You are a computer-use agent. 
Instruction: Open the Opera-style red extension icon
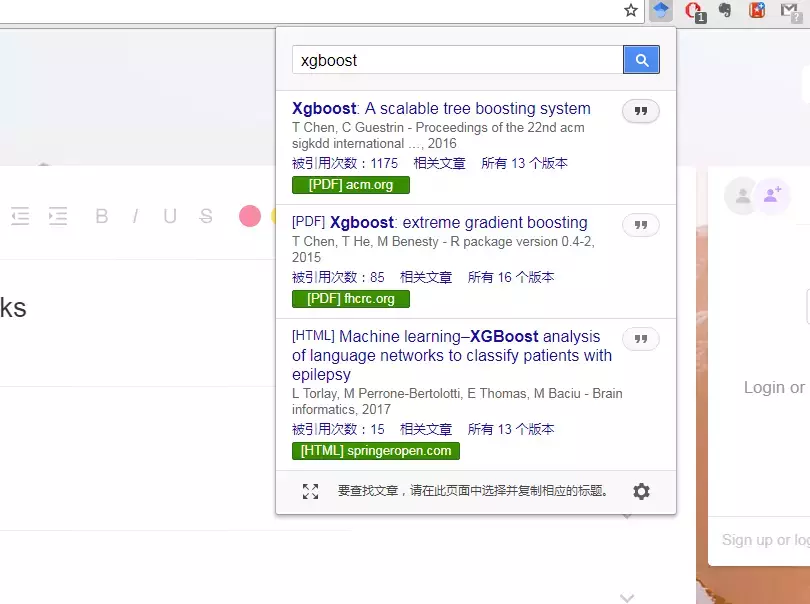[694, 11]
